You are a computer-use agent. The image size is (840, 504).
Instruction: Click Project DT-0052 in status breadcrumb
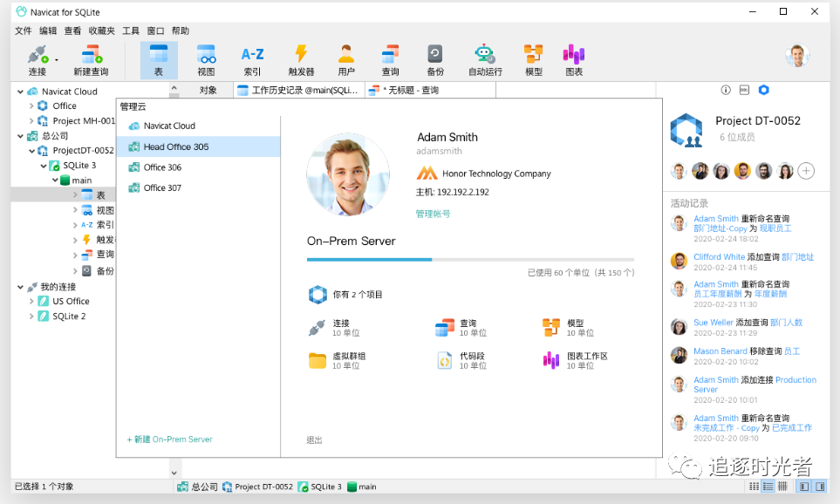pos(258,487)
